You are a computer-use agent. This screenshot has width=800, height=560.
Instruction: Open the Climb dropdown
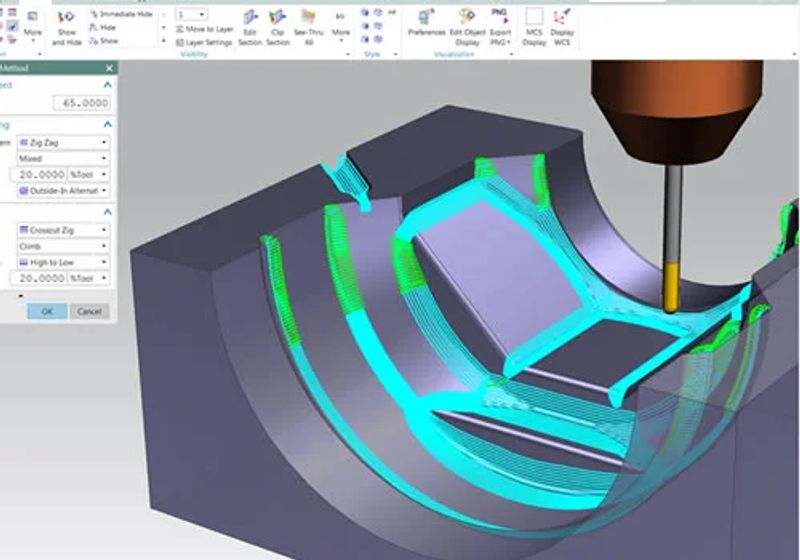[63, 246]
